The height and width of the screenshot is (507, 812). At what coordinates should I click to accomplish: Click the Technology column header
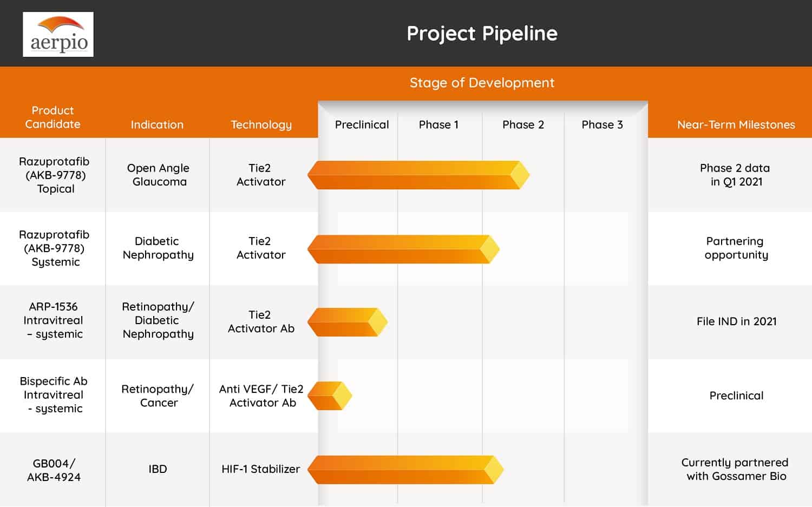(x=261, y=124)
